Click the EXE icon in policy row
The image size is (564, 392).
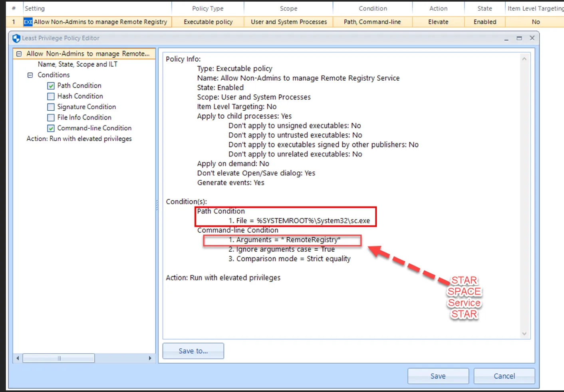[28, 22]
